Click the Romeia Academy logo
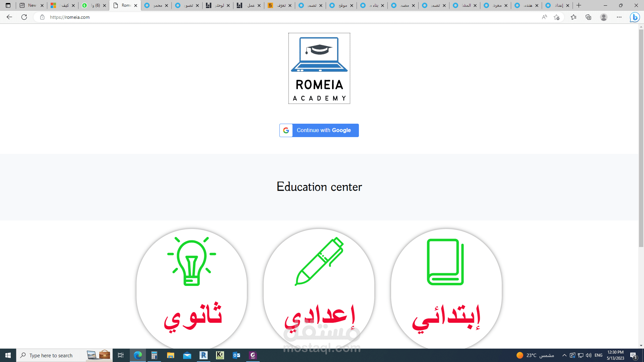Image resolution: width=644 pixels, height=362 pixels. pos(319,68)
